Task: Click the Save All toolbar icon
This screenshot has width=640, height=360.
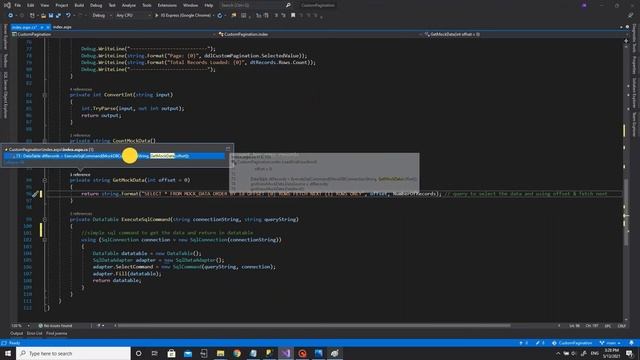Action: pyautogui.click(x=58, y=16)
